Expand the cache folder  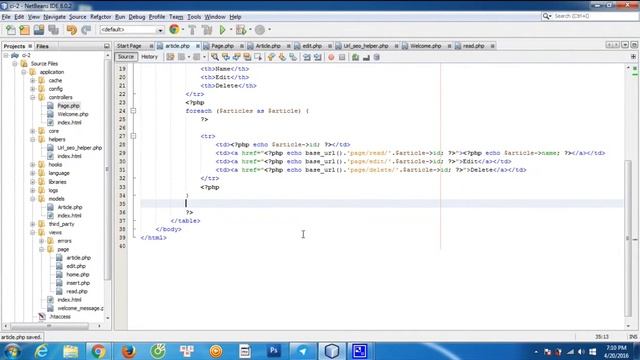[x=33, y=80]
